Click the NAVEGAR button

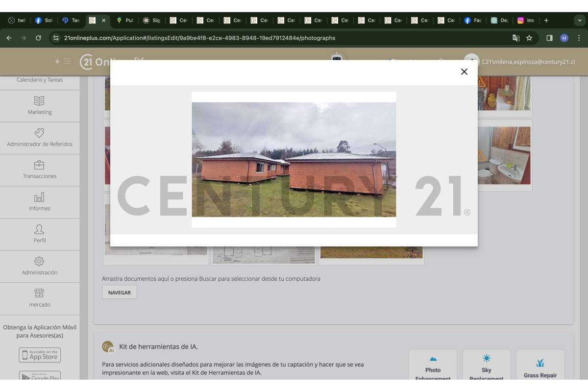click(119, 293)
